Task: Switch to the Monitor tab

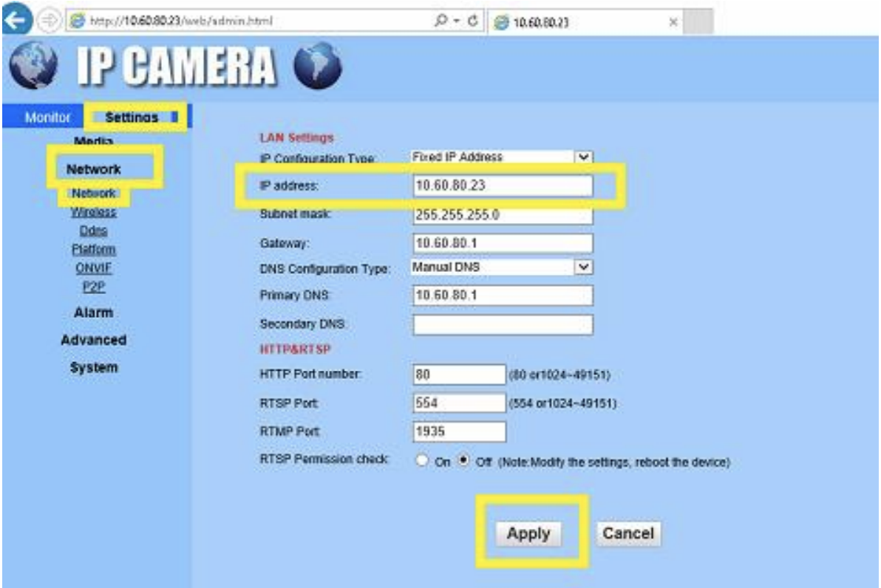Action: click(x=47, y=117)
